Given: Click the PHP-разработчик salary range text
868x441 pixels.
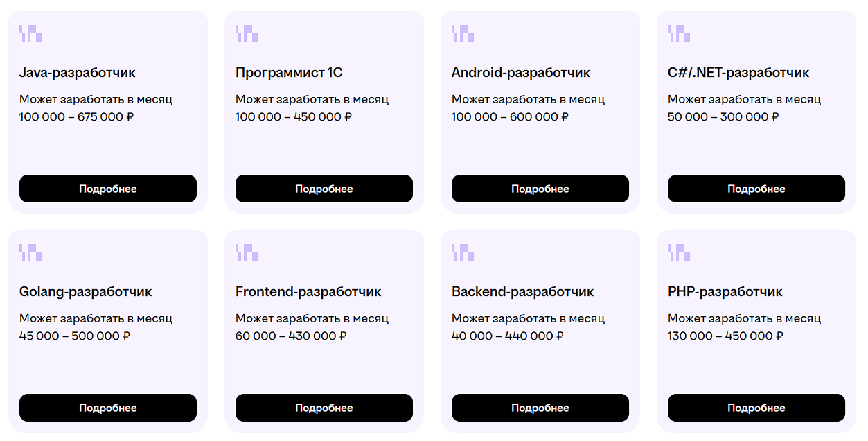Looking at the screenshot, I should click(x=725, y=336).
